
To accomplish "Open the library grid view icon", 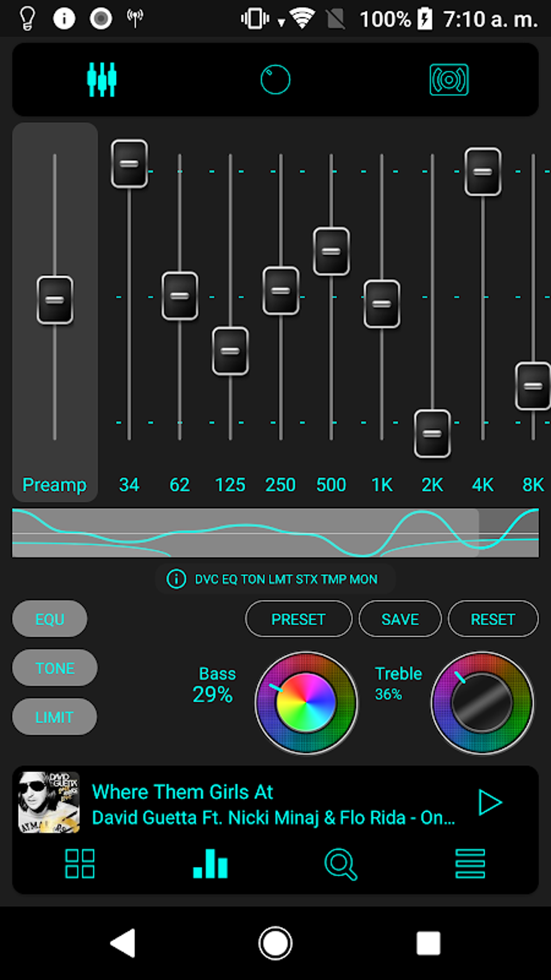I will point(80,864).
